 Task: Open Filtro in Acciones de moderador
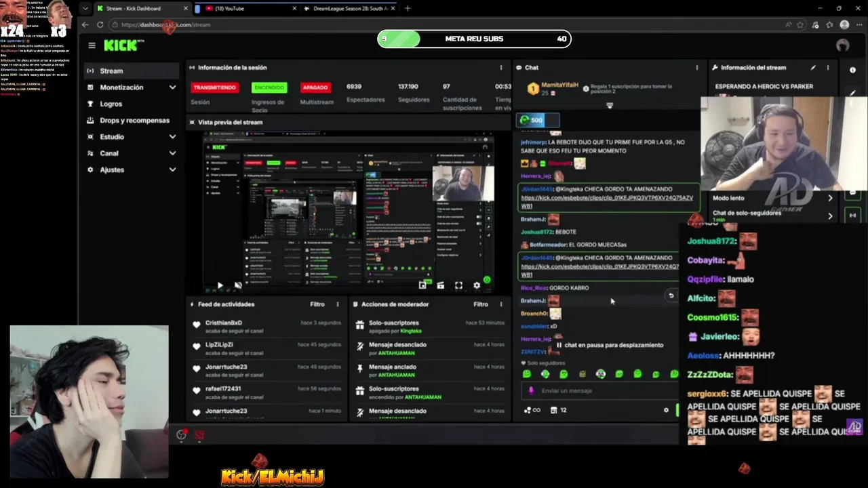[481, 304]
